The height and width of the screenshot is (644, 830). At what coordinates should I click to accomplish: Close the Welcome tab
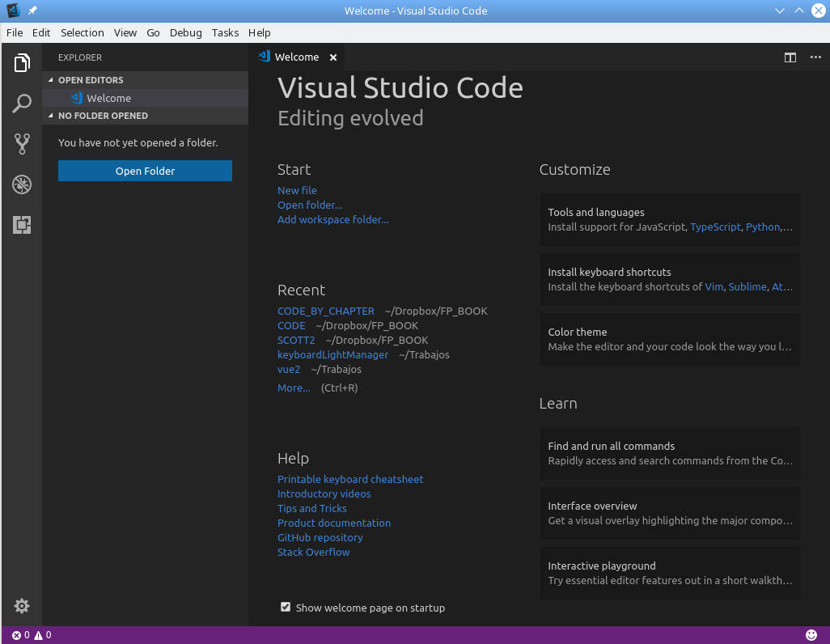pos(333,57)
